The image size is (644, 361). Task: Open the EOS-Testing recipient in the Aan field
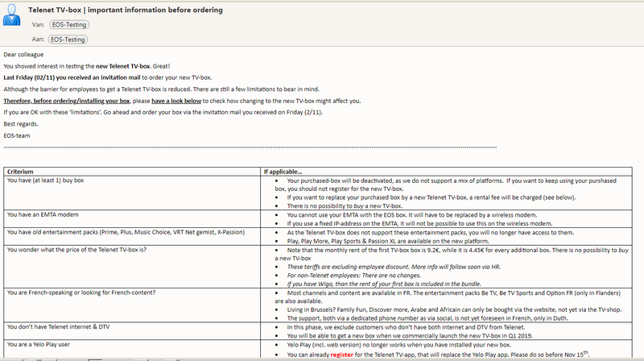point(69,39)
